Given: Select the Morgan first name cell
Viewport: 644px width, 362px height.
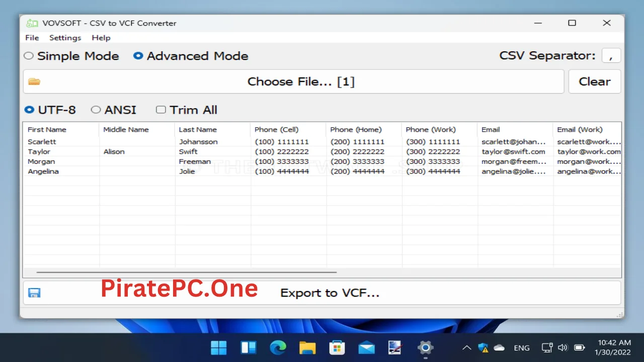Looking at the screenshot, I should click(x=41, y=161).
